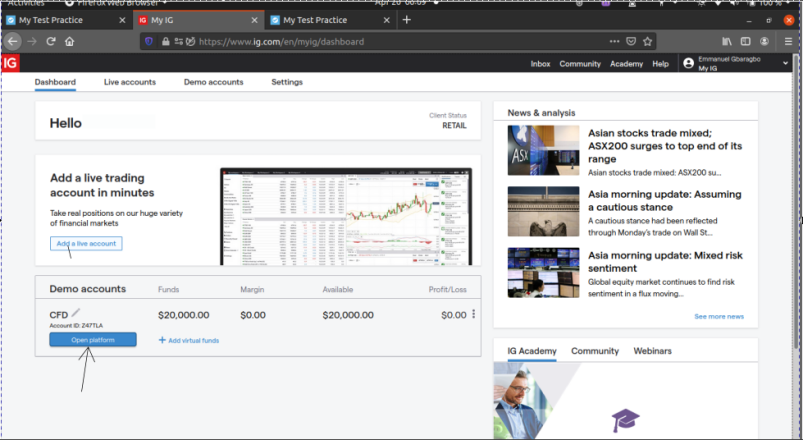Go back with browser back arrow
804x440 pixels.
coord(13,42)
